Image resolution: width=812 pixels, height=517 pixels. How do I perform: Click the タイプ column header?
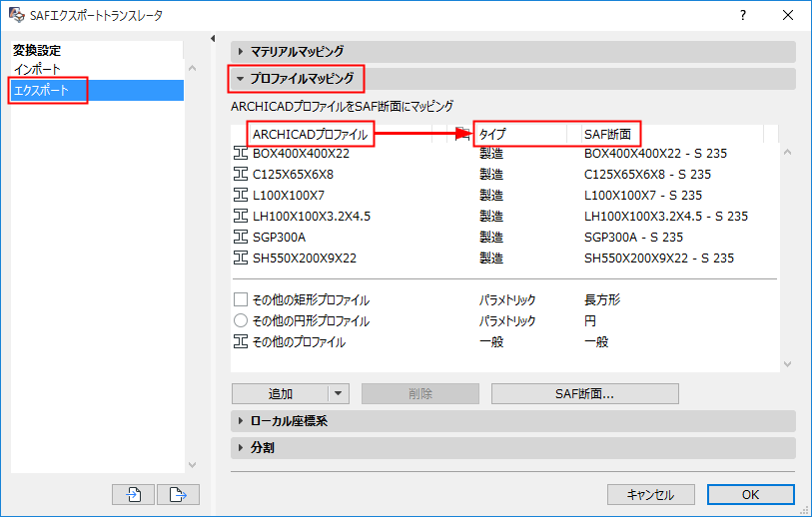pyautogui.click(x=492, y=135)
